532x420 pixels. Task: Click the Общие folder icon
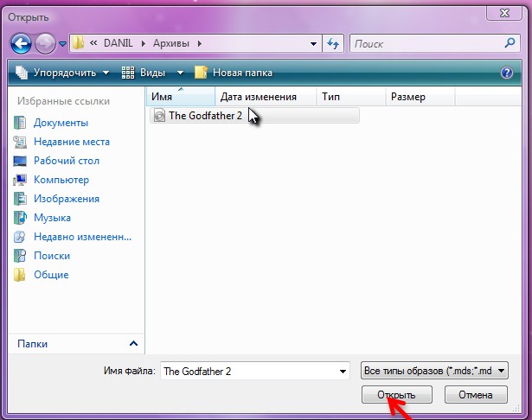tap(20, 275)
